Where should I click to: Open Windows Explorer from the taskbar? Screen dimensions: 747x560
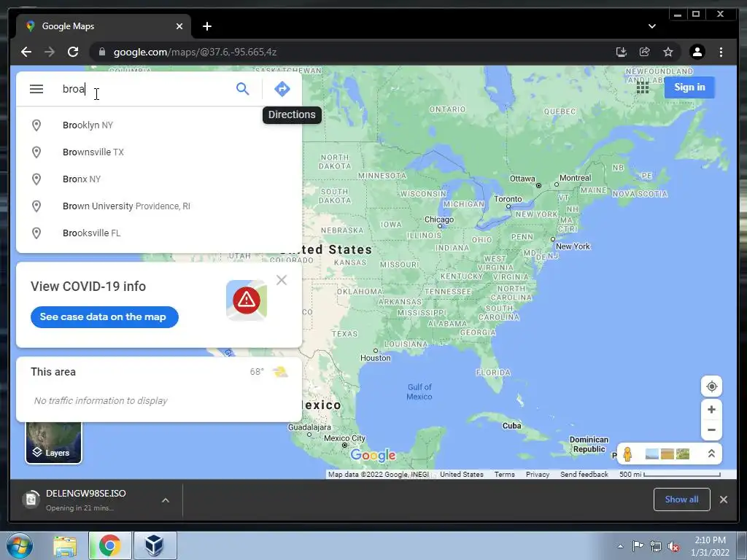(65, 546)
